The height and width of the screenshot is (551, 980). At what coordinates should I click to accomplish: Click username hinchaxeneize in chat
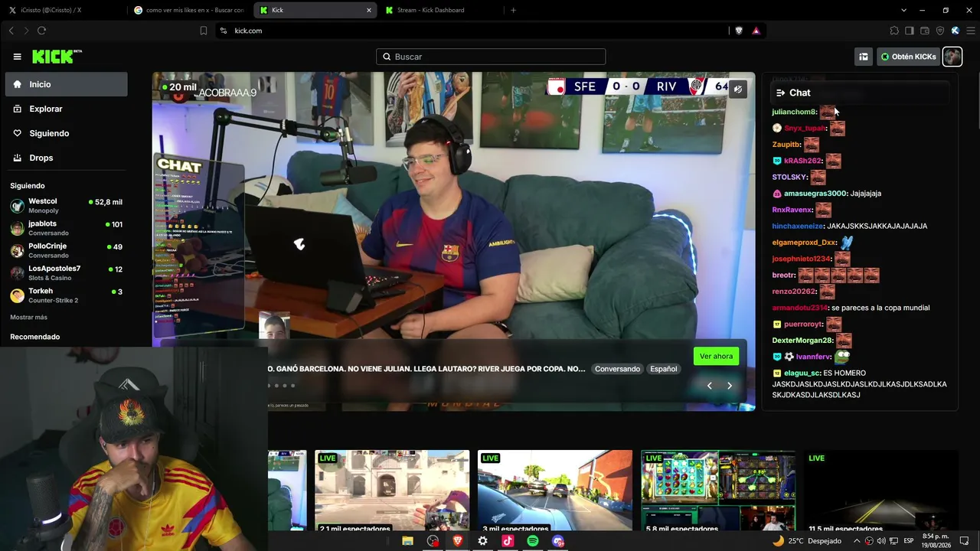(798, 226)
